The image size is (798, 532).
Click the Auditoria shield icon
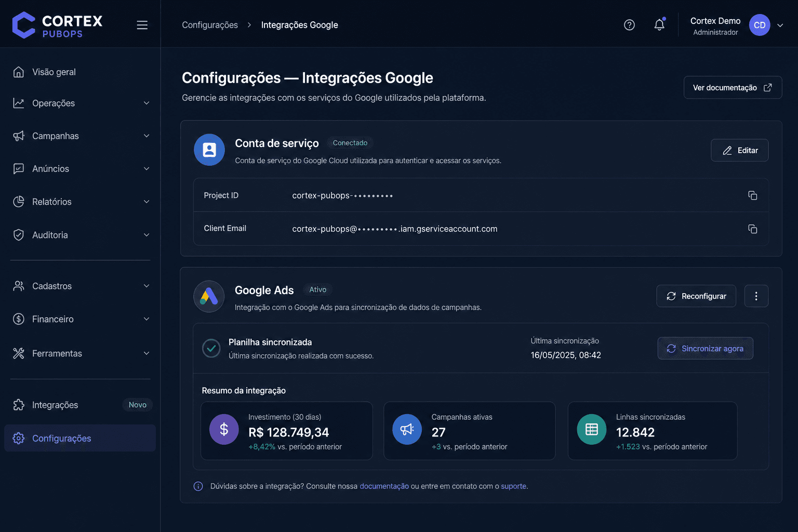pyautogui.click(x=19, y=235)
